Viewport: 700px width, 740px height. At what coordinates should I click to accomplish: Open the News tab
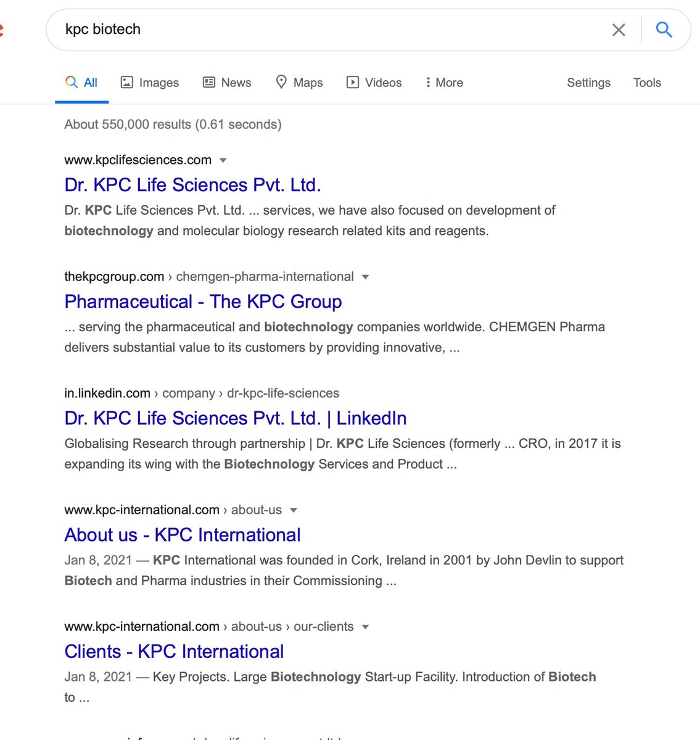[x=227, y=83]
